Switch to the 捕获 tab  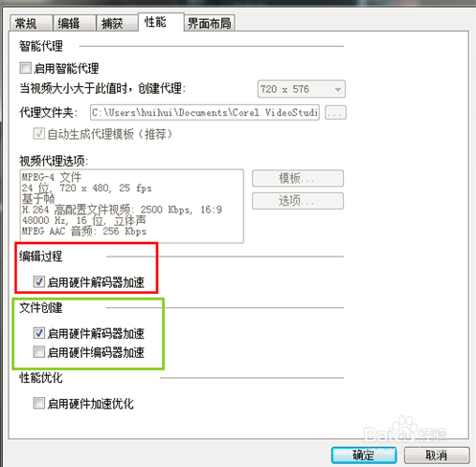pyautogui.click(x=117, y=23)
